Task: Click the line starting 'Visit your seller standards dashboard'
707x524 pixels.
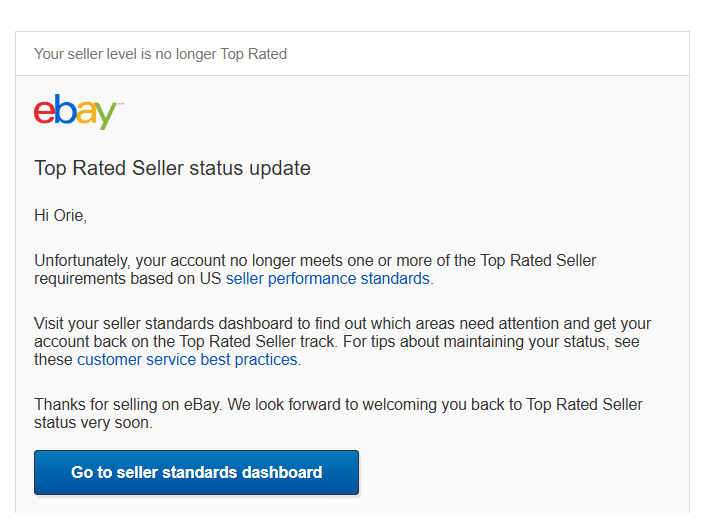Action: [342, 324]
